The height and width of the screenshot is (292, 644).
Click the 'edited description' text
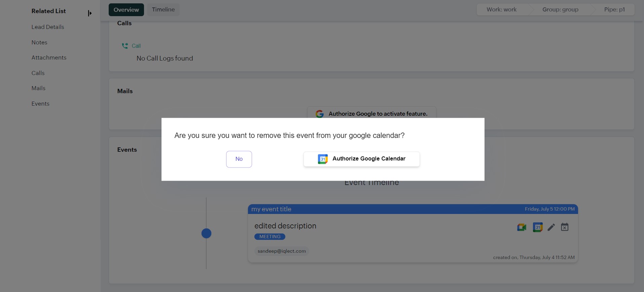tap(285, 226)
